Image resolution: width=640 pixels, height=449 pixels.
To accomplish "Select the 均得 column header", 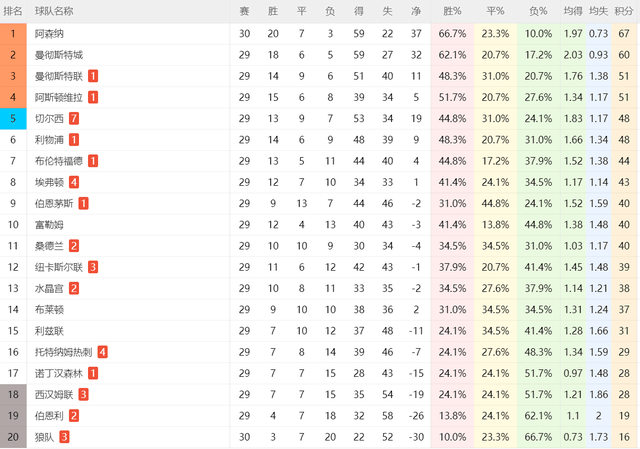I will pyautogui.click(x=573, y=11).
